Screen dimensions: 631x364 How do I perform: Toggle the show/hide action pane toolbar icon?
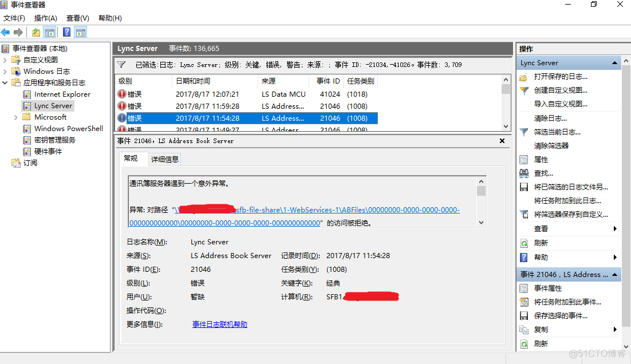pos(81,32)
